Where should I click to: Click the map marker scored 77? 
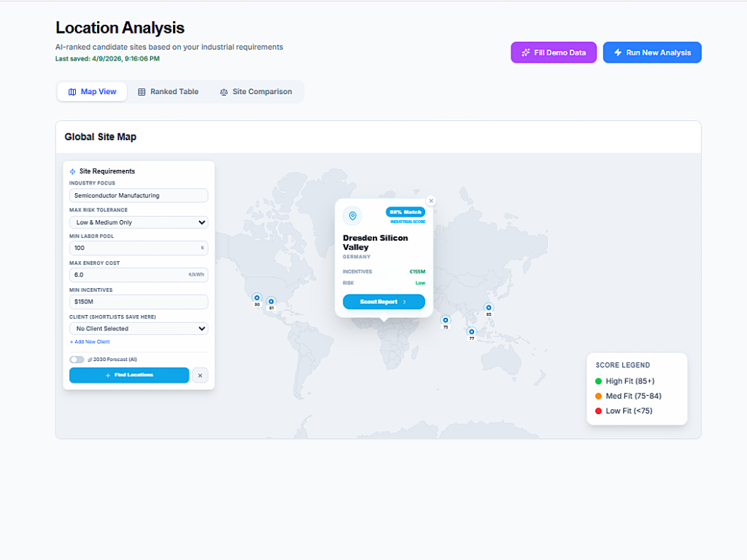click(x=471, y=332)
